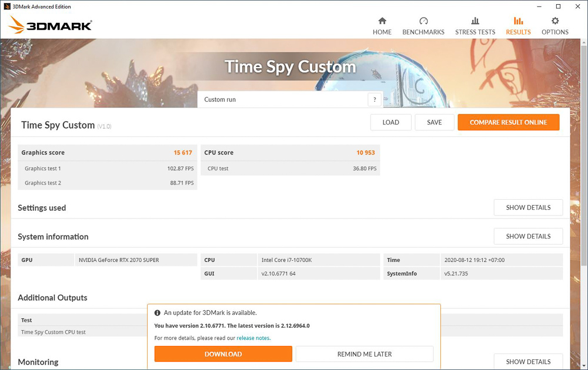Click the Graphics score label

[43, 153]
